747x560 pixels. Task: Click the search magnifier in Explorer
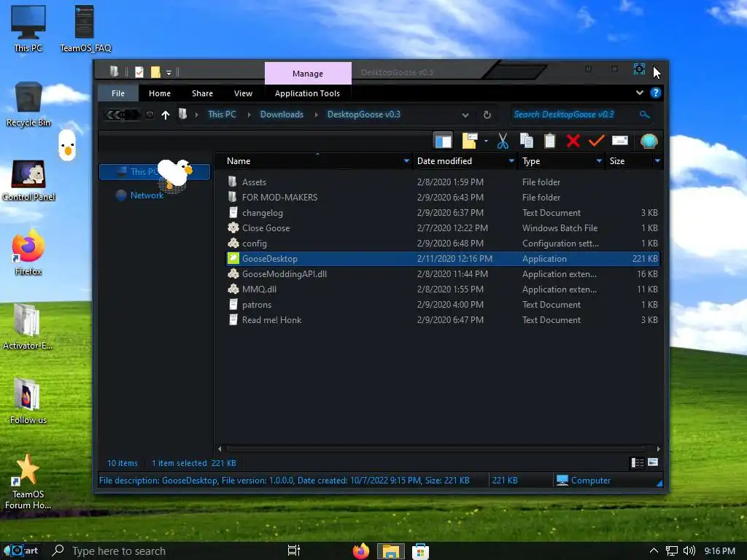(x=645, y=114)
